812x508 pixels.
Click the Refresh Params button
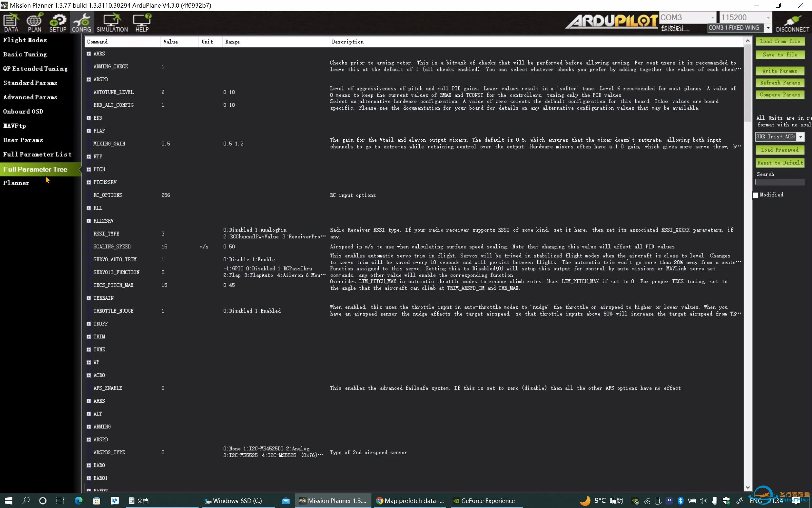click(780, 83)
